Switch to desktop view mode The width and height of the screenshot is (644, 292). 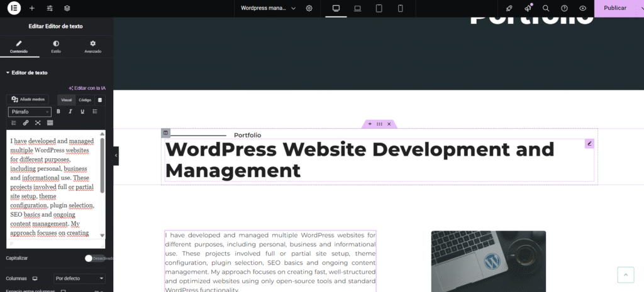point(336,8)
